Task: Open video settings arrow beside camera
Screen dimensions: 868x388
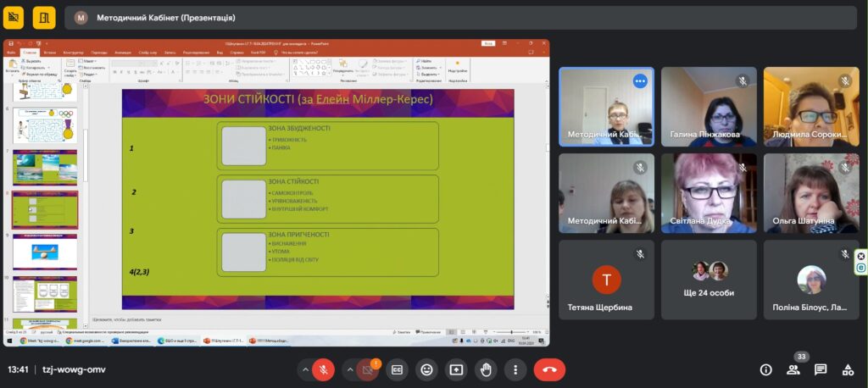Action: click(348, 369)
